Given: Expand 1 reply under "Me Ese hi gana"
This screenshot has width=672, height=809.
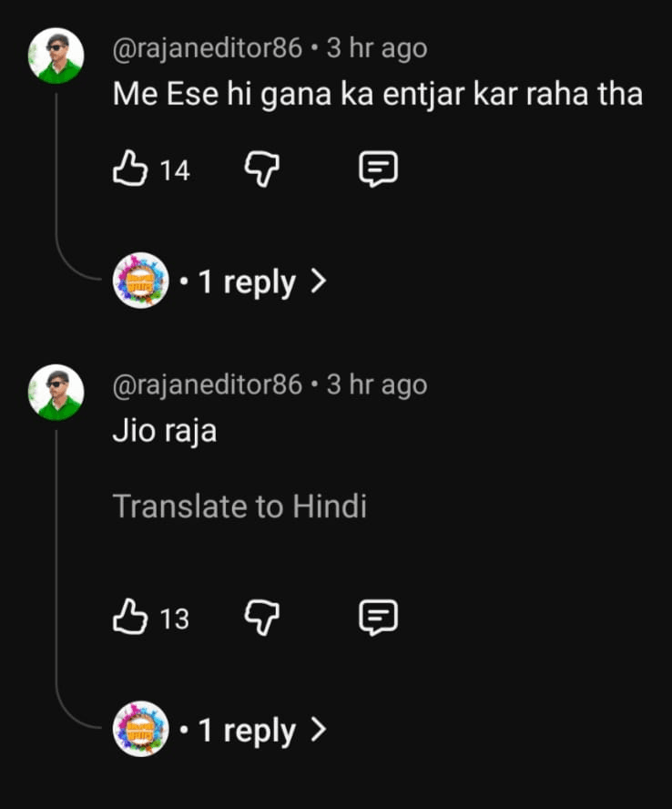Looking at the screenshot, I should (261, 282).
